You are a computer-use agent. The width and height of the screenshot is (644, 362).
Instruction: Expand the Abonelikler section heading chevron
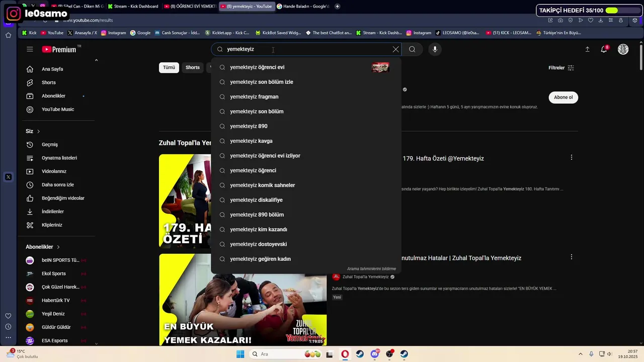click(58, 247)
